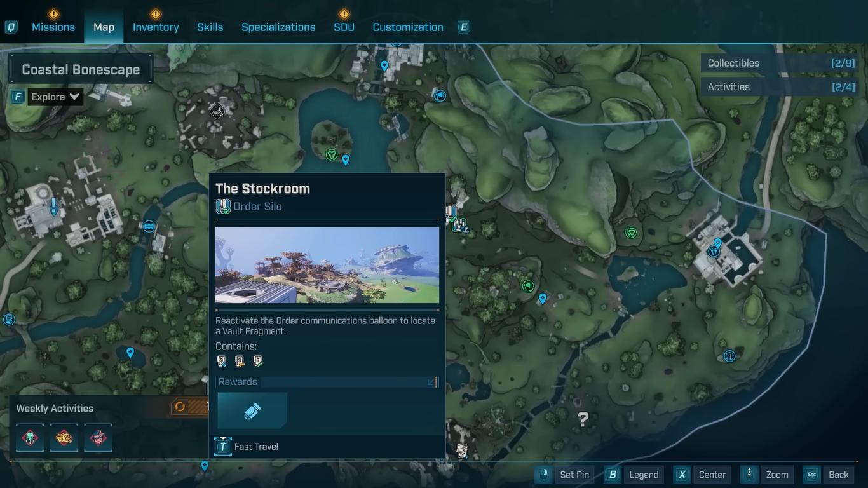Click the blue speaker marker north of panel
This screenshot has height=488, width=868.
coord(440,96)
